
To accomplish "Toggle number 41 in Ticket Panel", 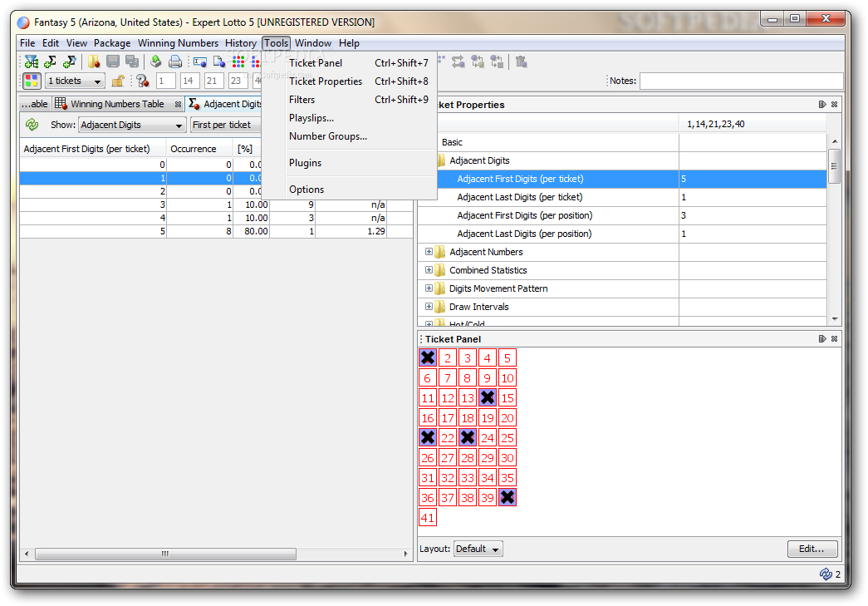I will (x=428, y=517).
